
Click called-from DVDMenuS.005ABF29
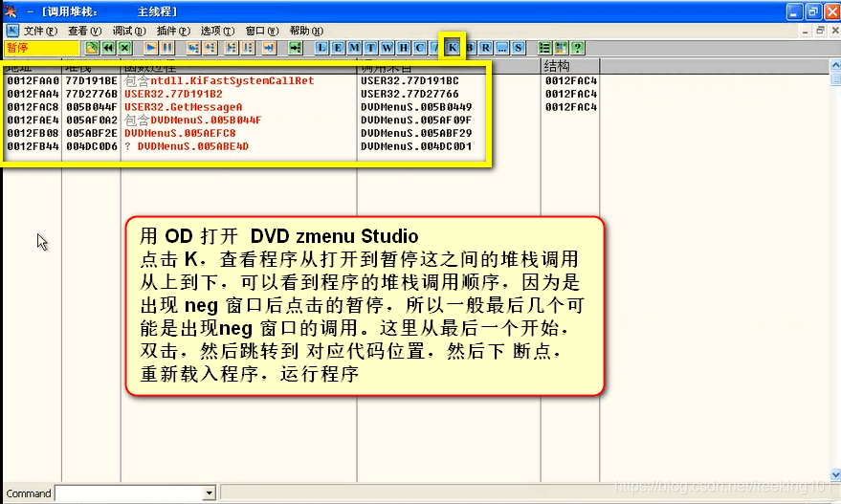416,133
